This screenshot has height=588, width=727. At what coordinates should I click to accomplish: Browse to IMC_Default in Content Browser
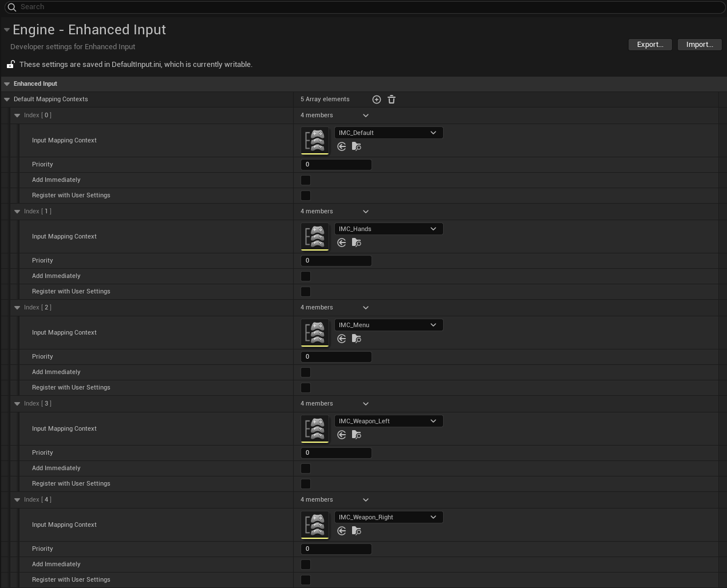(x=357, y=147)
